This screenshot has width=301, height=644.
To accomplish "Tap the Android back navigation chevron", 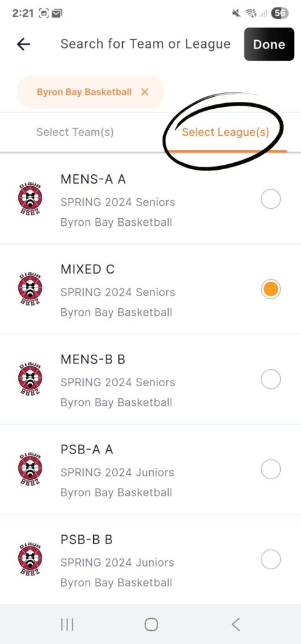I will click(x=236, y=625).
